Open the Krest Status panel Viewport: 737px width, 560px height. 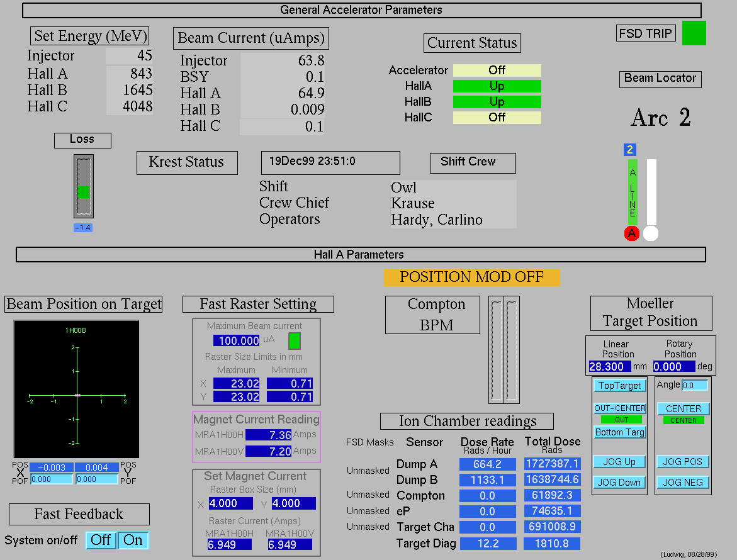pyautogui.click(x=187, y=162)
